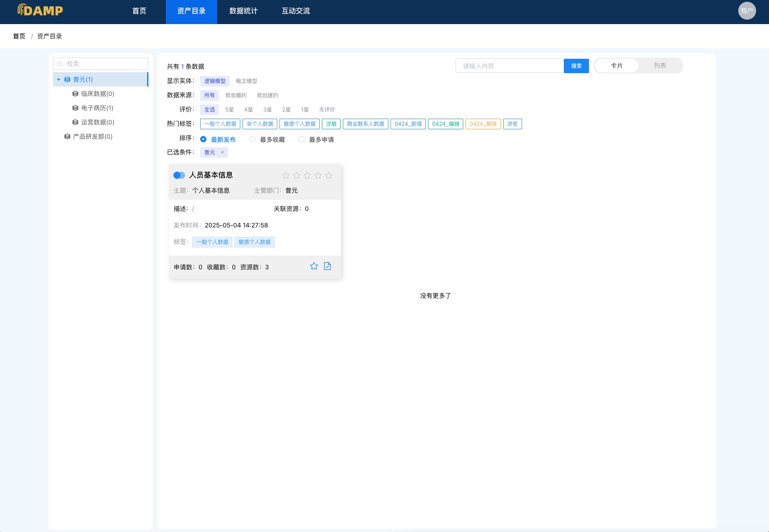Click the 搜索 search button
This screenshot has height=532, width=769.
pos(576,66)
